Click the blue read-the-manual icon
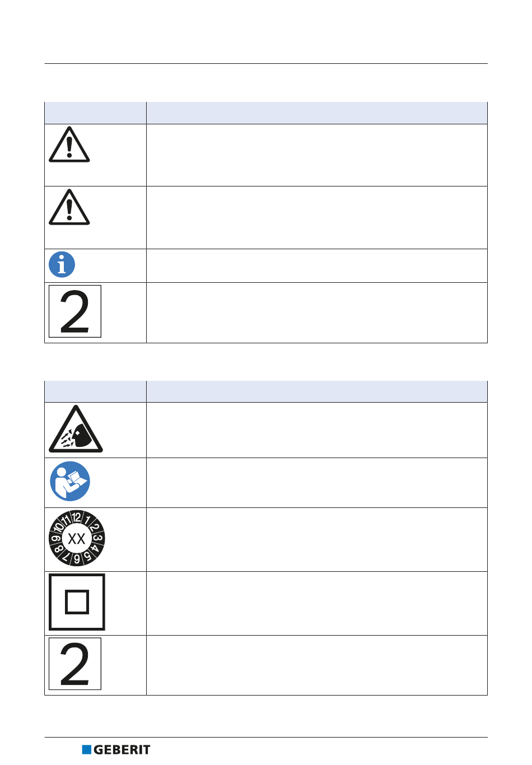The height and width of the screenshot is (765, 532). 70,481
